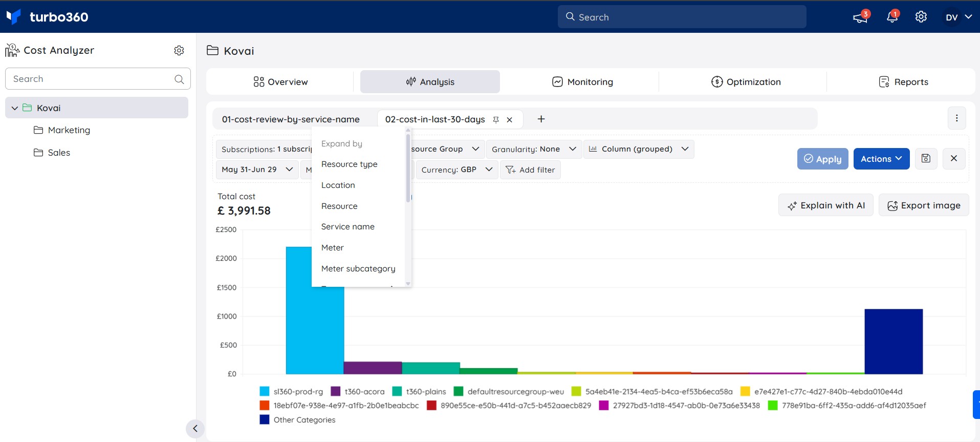This screenshot has width=980, height=442.
Task: Click the Expand by menu scrollbar
Action: coord(408,168)
